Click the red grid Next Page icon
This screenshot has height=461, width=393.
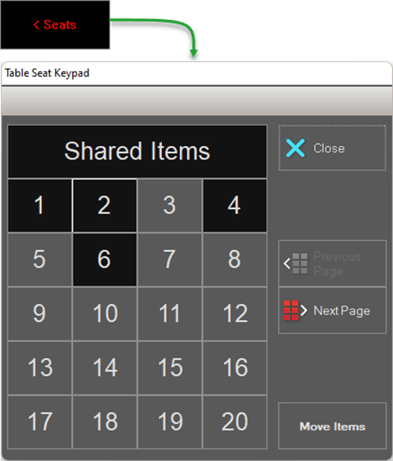pos(291,310)
